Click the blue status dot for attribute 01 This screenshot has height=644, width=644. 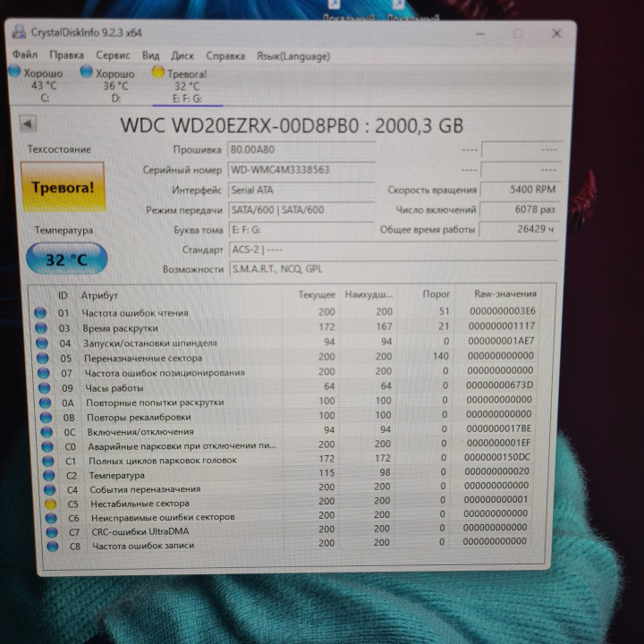pyautogui.click(x=40, y=313)
